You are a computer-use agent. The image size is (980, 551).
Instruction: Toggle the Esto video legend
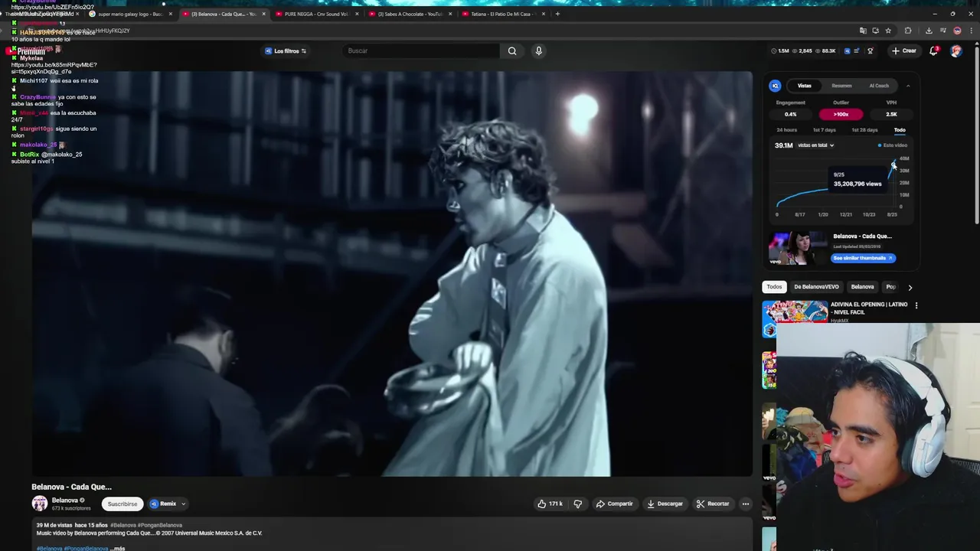(893, 145)
